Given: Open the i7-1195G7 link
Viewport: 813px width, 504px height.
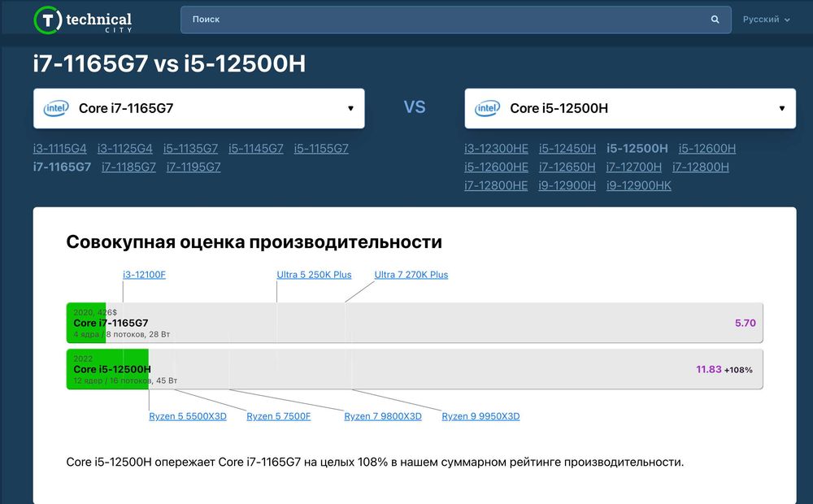Looking at the screenshot, I should tap(193, 167).
